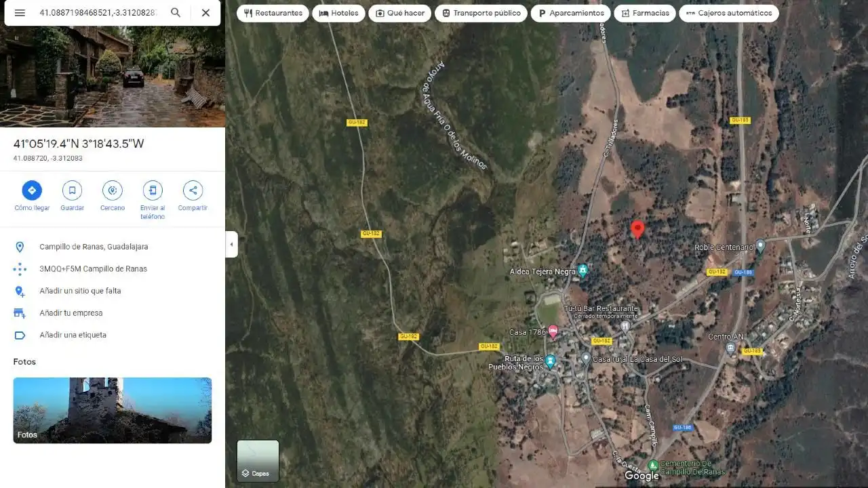Click Campillo de Ranas, Guadalajara address row

(x=113, y=247)
